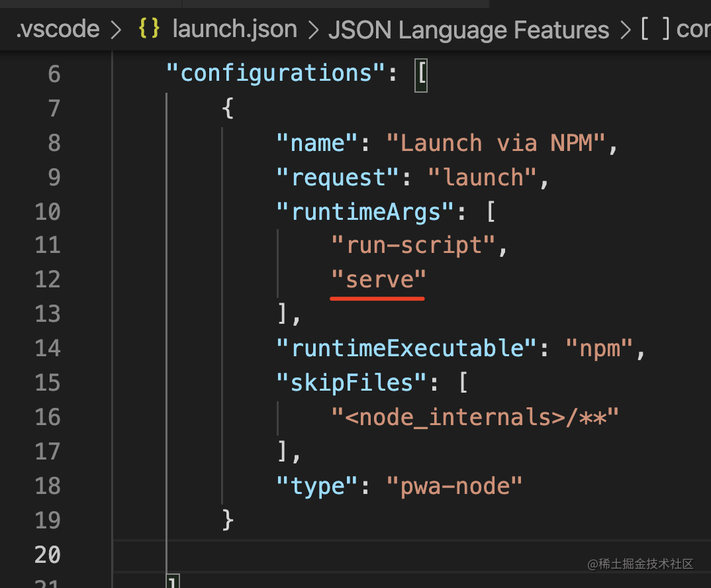Click the array brackets icon in breadcrumb
Image resolution: width=711 pixels, height=588 pixels.
tap(655, 29)
